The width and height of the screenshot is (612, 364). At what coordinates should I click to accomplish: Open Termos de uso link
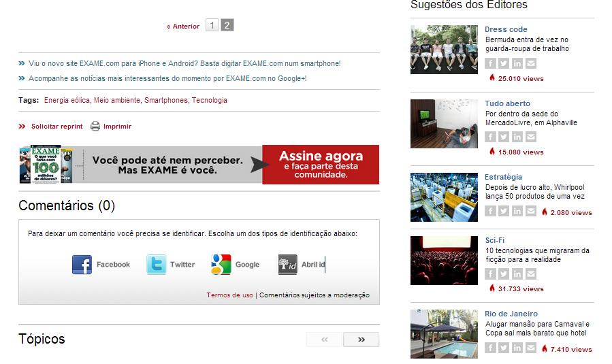click(229, 295)
